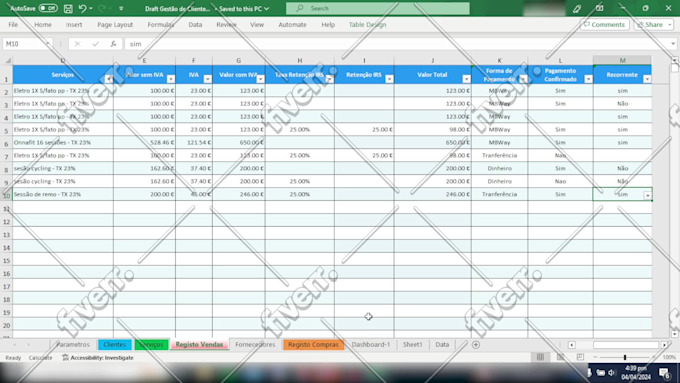Viewport: 680px width, 383px height.
Task: Click Accessibility: Investigate in status bar
Action: (x=98, y=358)
